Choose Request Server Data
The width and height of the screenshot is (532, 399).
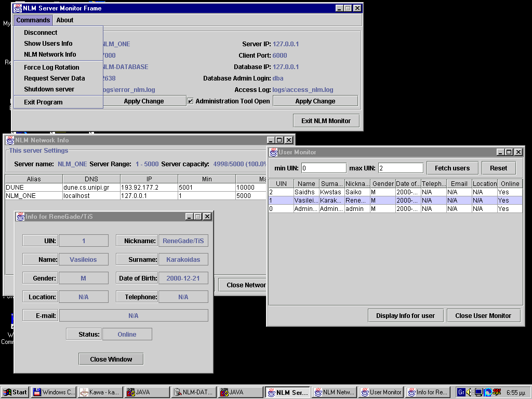coord(54,78)
